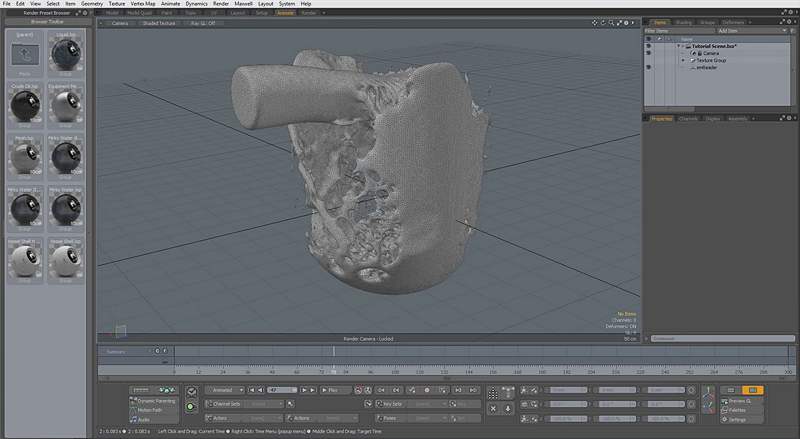Toggle the Camera item visibility eye

[x=649, y=53]
